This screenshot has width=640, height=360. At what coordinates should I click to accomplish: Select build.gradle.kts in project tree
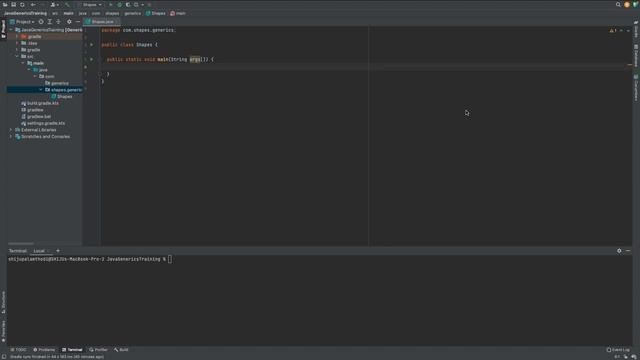click(x=40, y=103)
